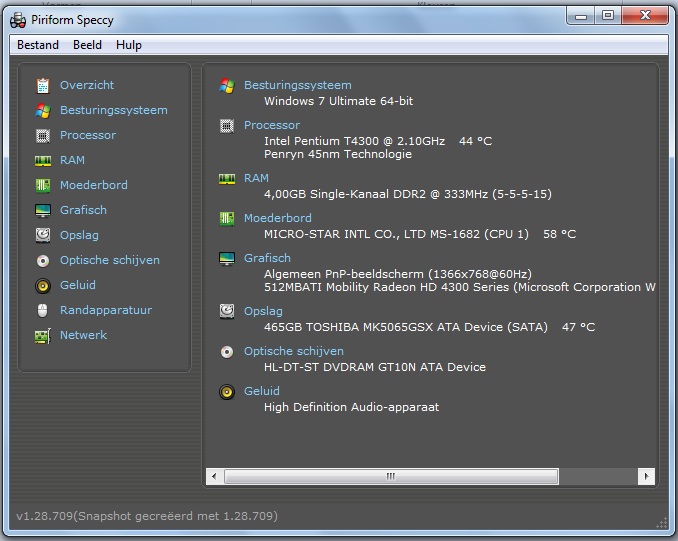Open the Bestand menu
The height and width of the screenshot is (541, 678).
coord(38,45)
